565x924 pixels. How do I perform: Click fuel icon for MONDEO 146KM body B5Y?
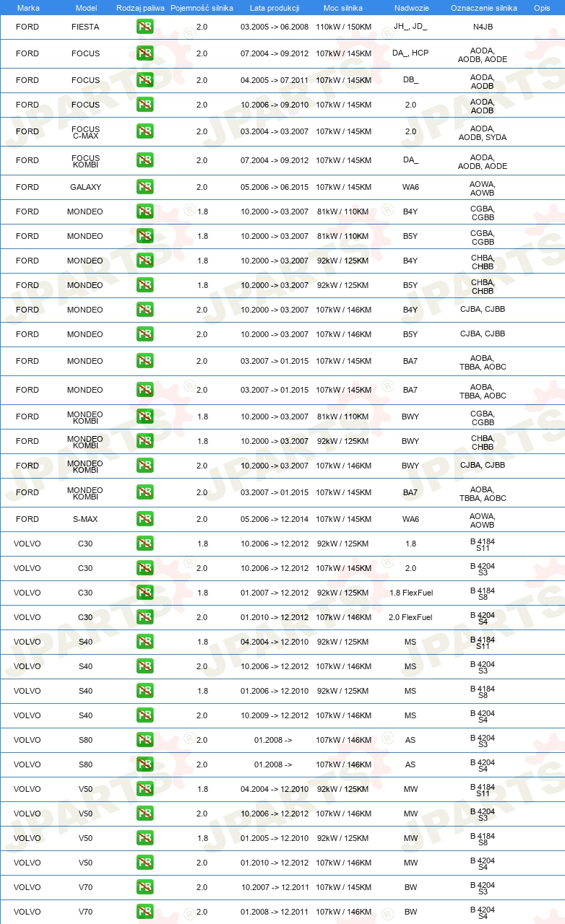coord(145,334)
